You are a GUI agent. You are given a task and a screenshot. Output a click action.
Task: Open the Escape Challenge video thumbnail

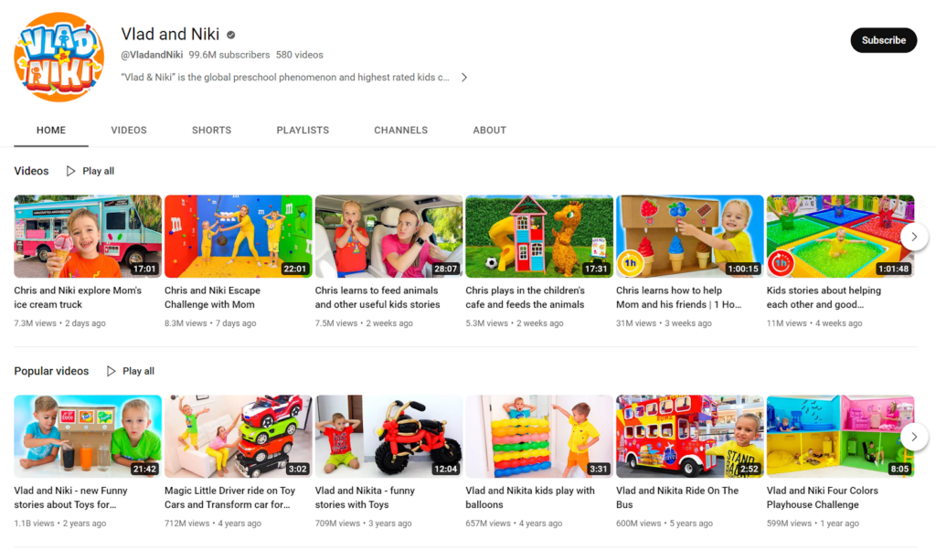click(x=239, y=237)
